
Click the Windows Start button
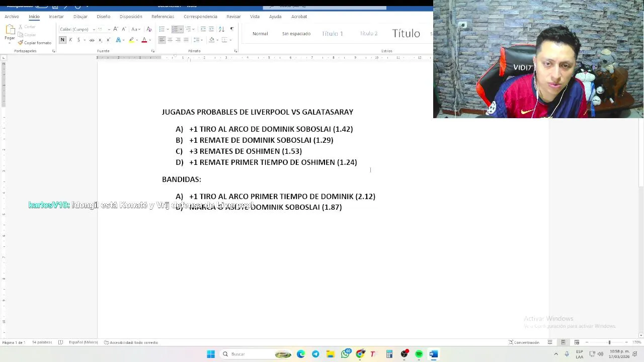(x=211, y=354)
